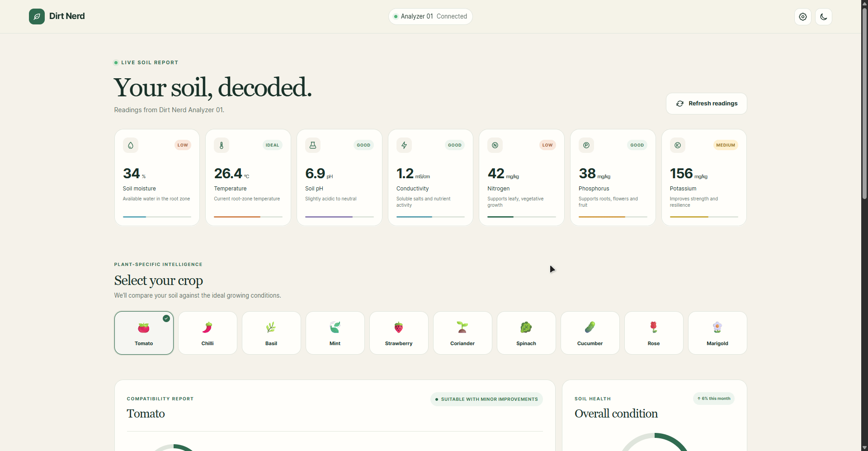Click the N icon on Nitrogen card
The height and width of the screenshot is (451, 868).
495,145
